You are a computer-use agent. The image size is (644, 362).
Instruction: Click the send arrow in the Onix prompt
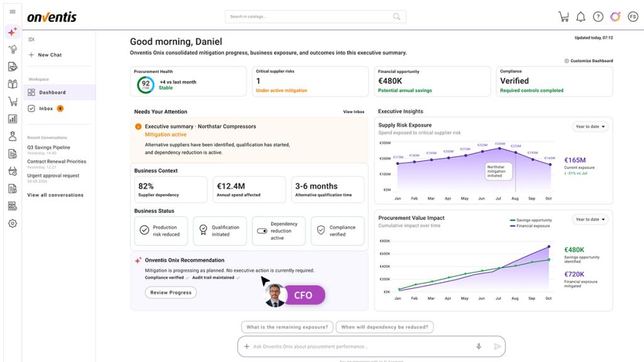tap(497, 346)
